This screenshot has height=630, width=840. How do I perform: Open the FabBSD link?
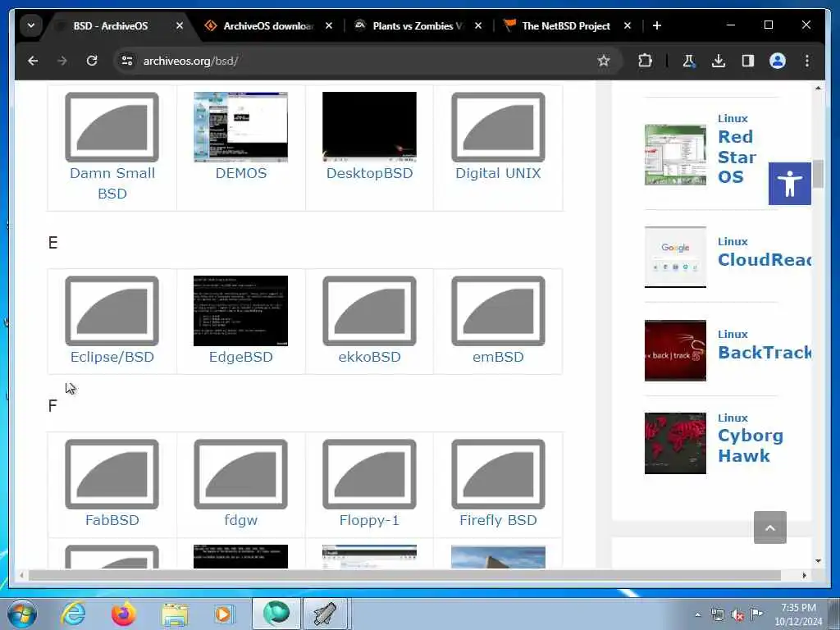tap(112, 520)
